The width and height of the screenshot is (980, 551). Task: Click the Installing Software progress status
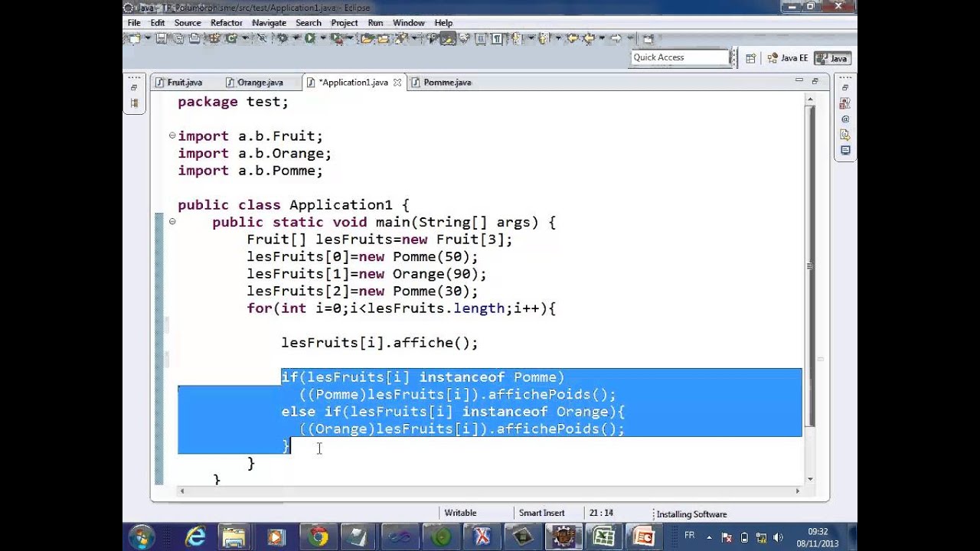coord(691,514)
